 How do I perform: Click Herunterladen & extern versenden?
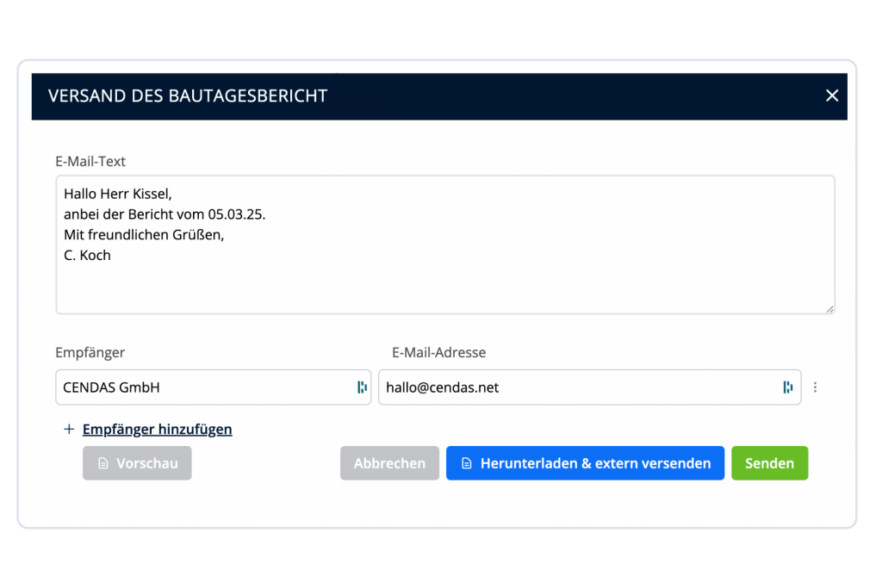pos(585,463)
